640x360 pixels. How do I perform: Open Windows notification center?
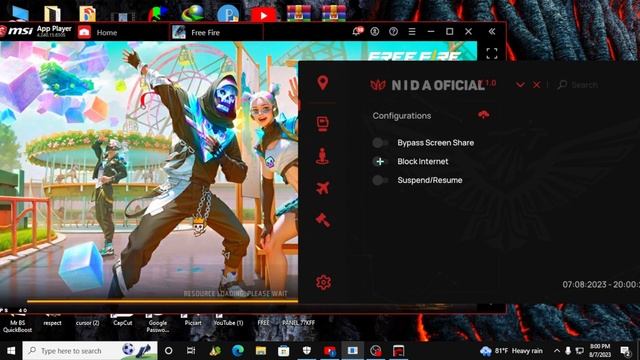[x=625, y=351]
